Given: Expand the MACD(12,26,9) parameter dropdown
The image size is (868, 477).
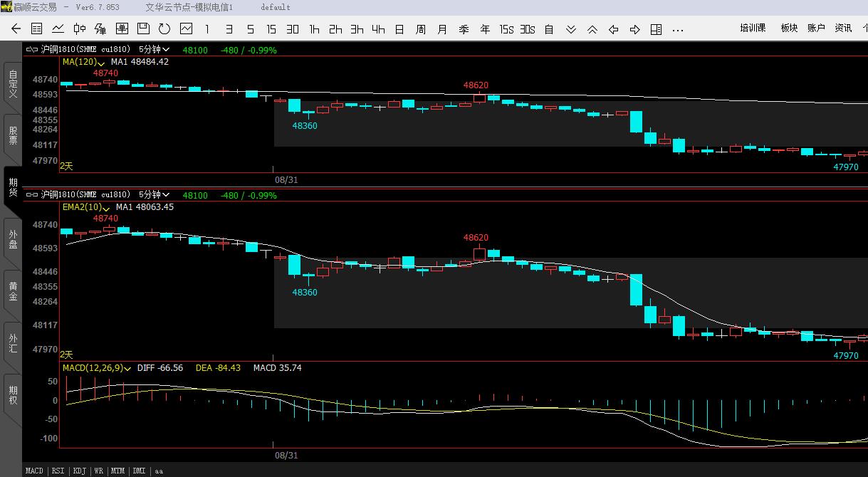Looking at the screenshot, I should [127, 369].
